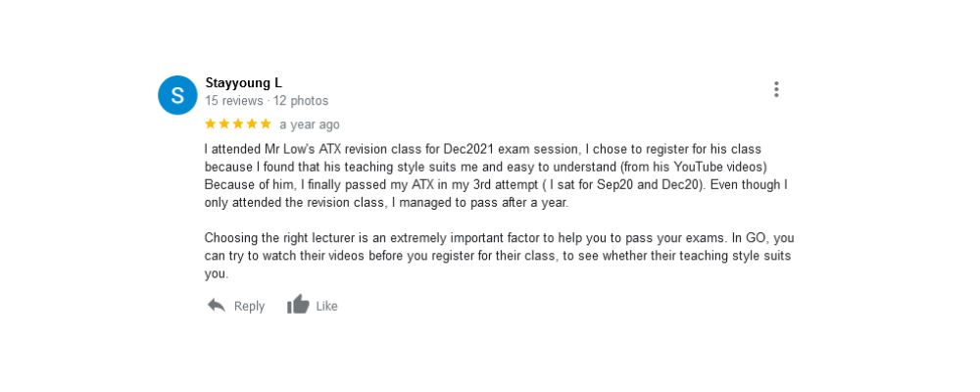Click the review's first line about ATX revision class
This screenshot has width=980, height=392.
pyautogui.click(x=482, y=149)
